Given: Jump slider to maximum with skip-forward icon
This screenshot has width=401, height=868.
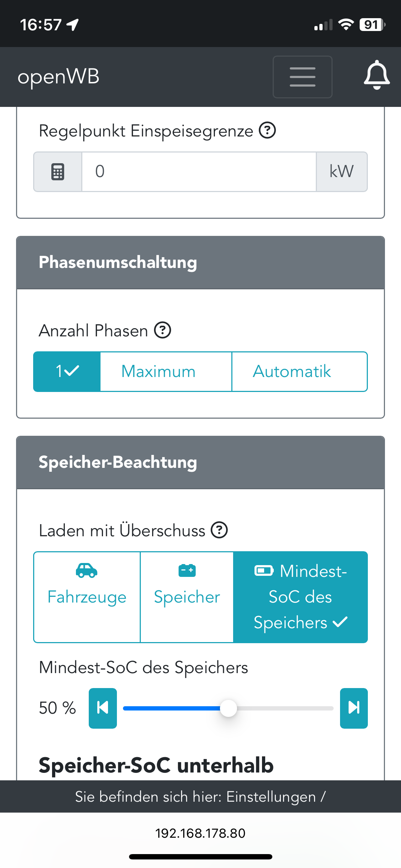Looking at the screenshot, I should point(354,708).
